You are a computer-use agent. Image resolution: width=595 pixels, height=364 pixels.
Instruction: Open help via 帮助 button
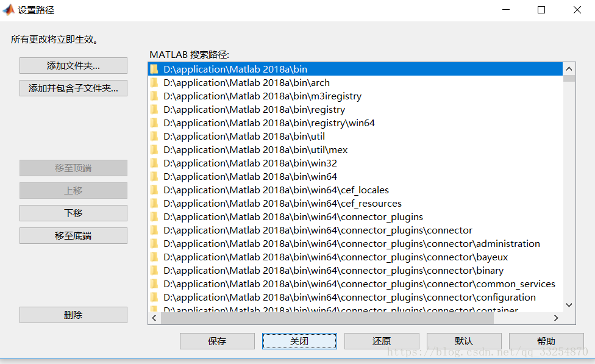(546, 341)
